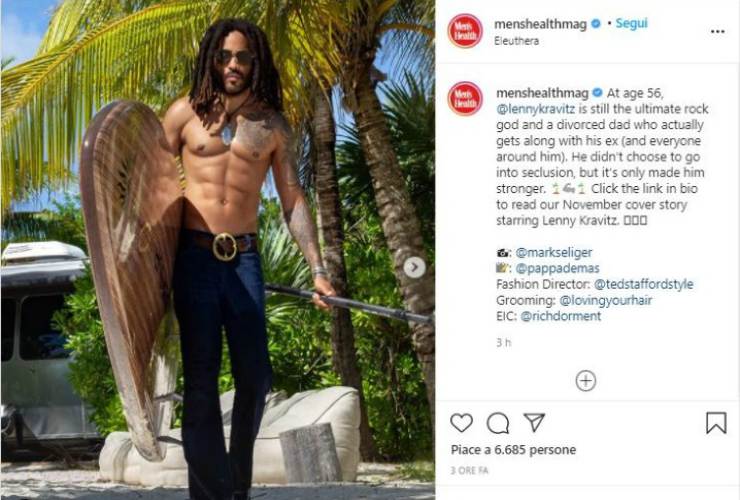The height and width of the screenshot is (500, 740).
Task: Open comments with the speech bubble icon
Action: pos(498,423)
